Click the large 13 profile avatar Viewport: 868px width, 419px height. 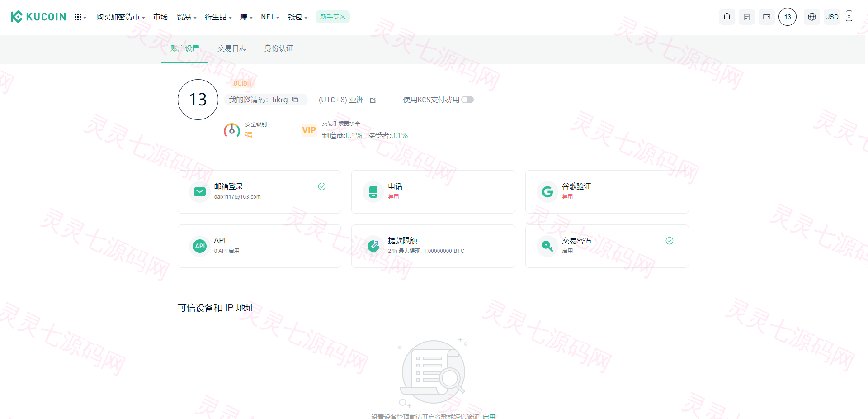click(198, 100)
